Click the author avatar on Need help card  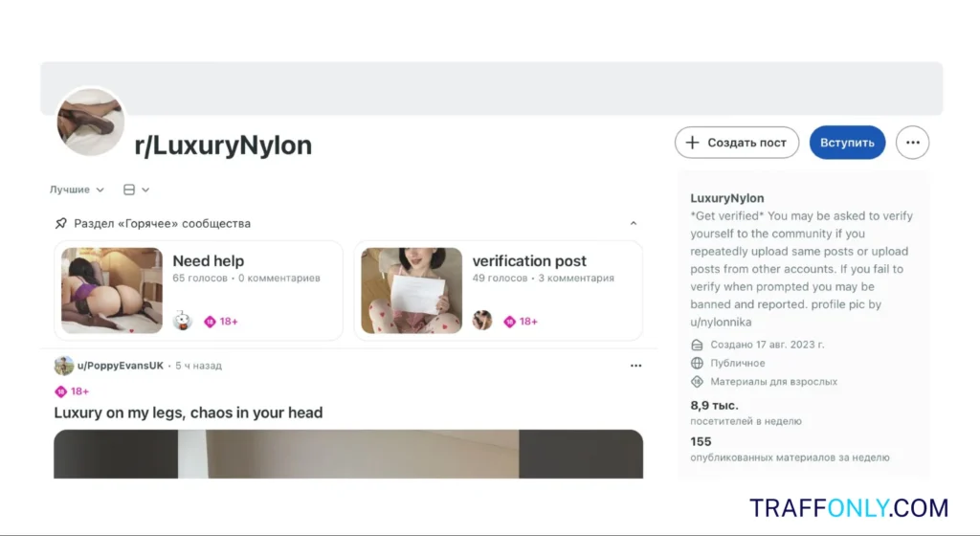(x=182, y=321)
